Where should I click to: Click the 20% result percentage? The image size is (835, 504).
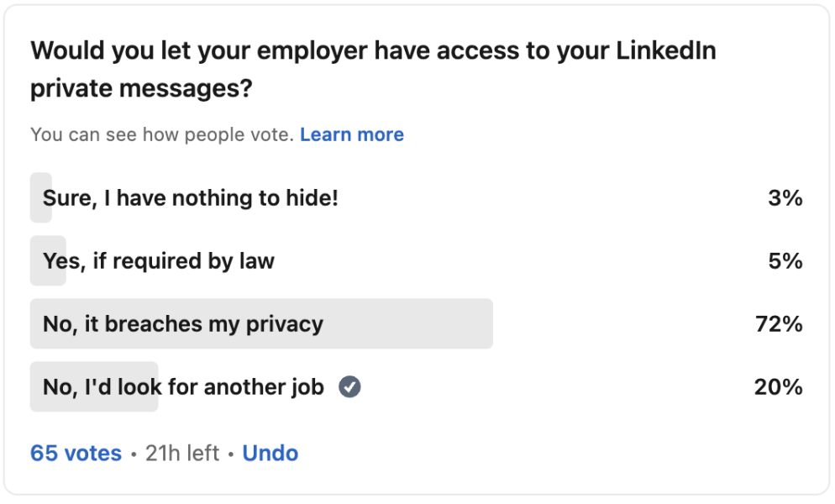779,386
